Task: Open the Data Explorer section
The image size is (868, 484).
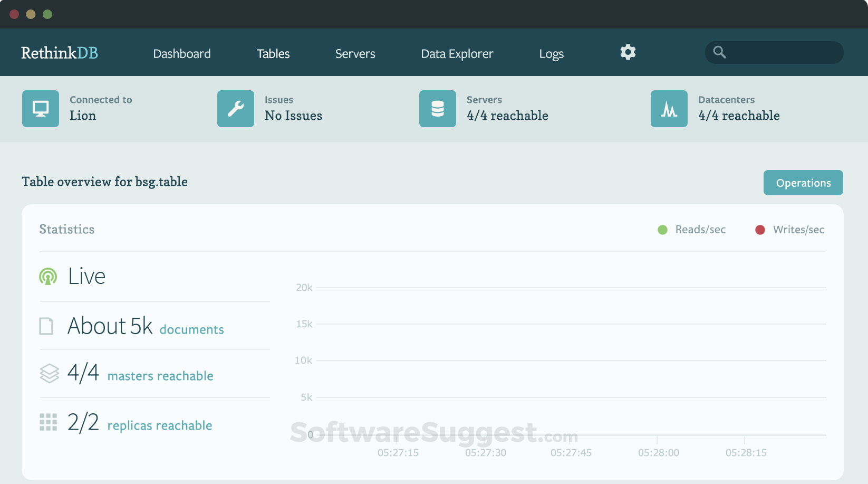Action: [x=457, y=53]
